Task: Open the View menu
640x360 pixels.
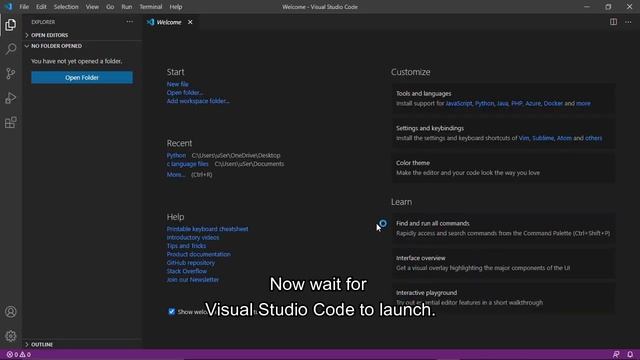Action: coord(92,7)
